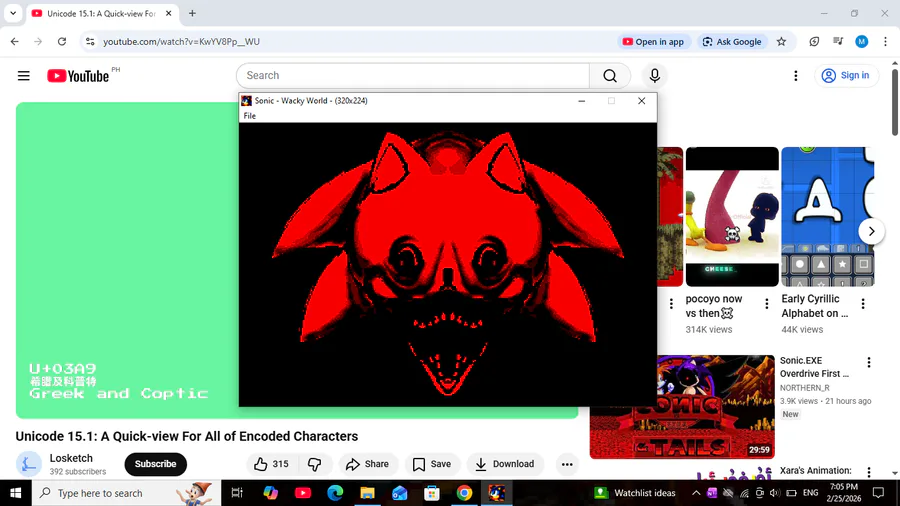Open a new browser tab
The height and width of the screenshot is (506, 900).
[x=192, y=13]
